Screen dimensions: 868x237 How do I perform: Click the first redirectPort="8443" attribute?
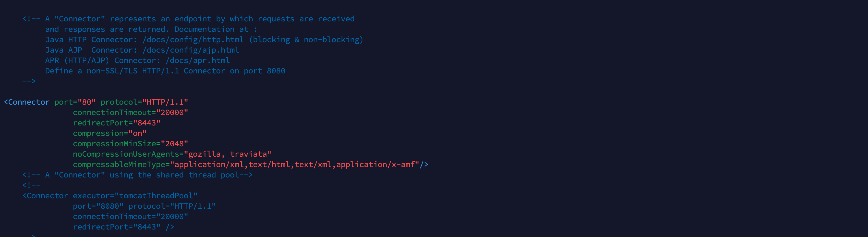117,123
